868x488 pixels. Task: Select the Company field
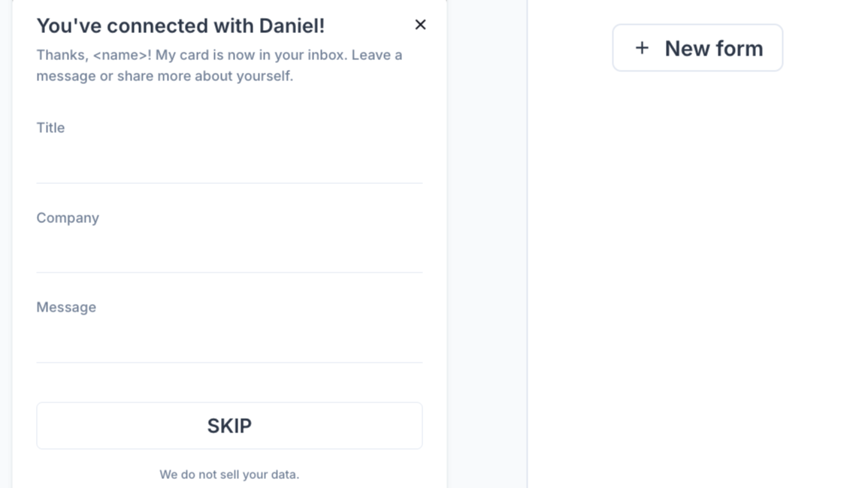(x=229, y=255)
